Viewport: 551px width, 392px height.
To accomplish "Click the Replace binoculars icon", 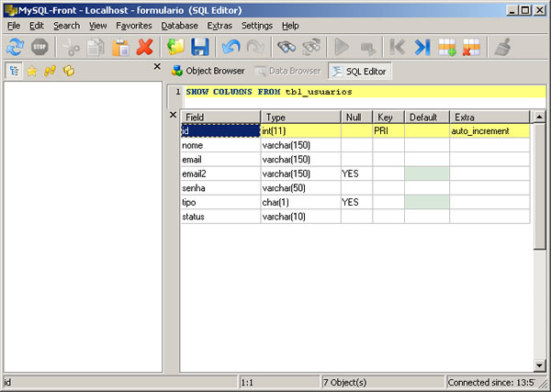I will tap(311, 47).
